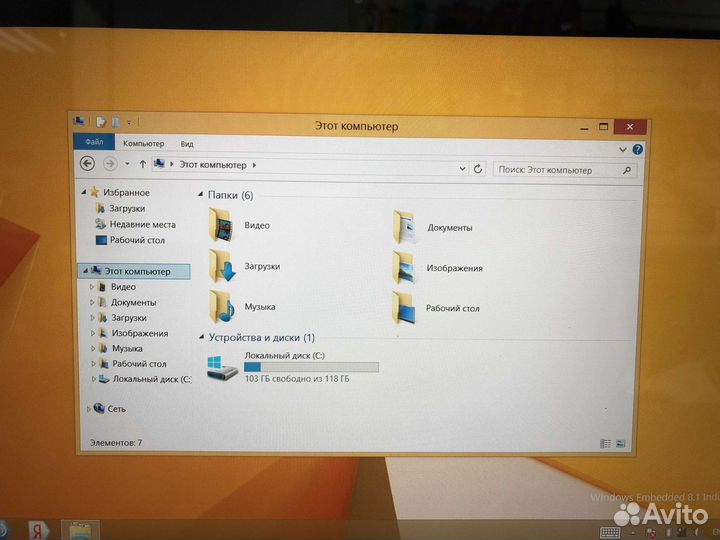
Task: Click the "Элементов: 7" status bar text
Action: click(x=116, y=443)
